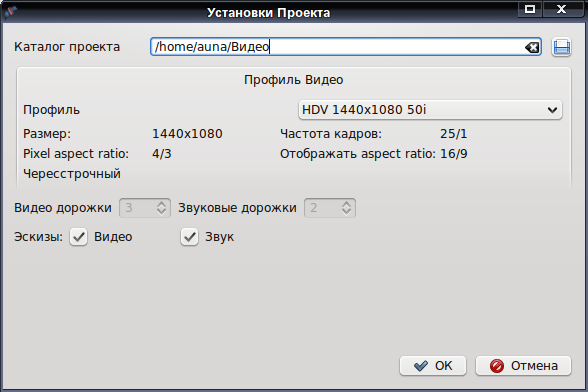This screenshot has height=392, width=588.
Task: Close the Установки Проекта dialog
Action: point(561,9)
